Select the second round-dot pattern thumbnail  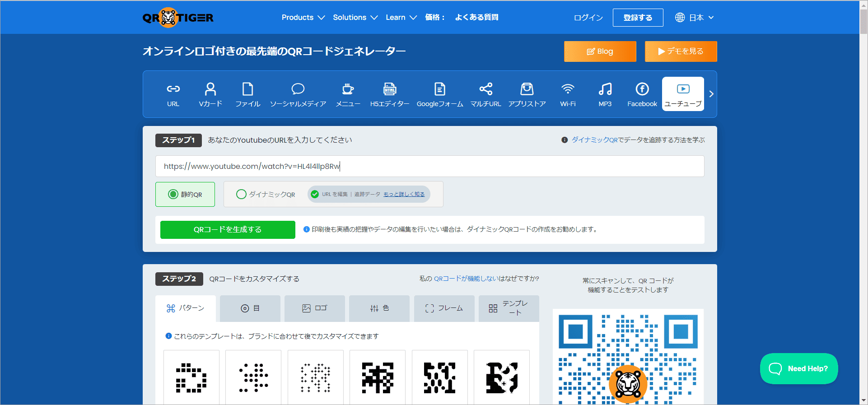[x=253, y=377]
